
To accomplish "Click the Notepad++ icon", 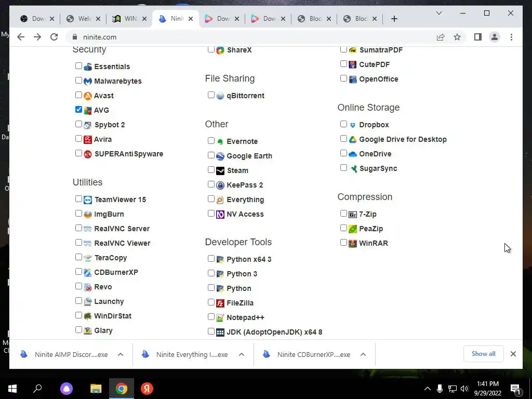I will point(220,317).
